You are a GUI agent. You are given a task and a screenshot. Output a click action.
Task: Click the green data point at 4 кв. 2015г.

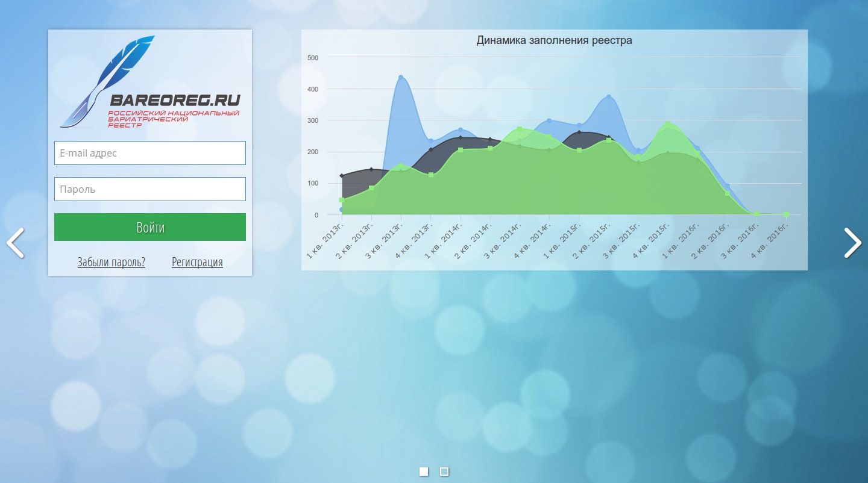tap(668, 125)
